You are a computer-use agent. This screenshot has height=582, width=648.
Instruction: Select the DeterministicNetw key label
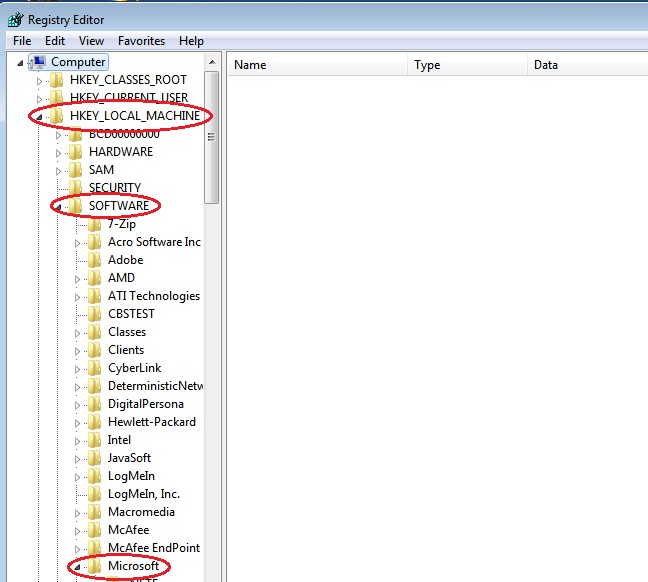155,386
